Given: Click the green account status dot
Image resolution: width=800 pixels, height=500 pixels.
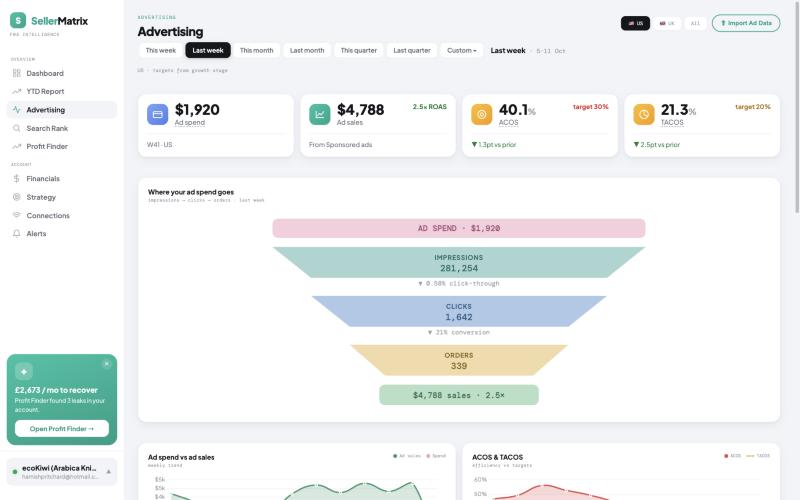Looking at the screenshot, I should click(15, 471).
